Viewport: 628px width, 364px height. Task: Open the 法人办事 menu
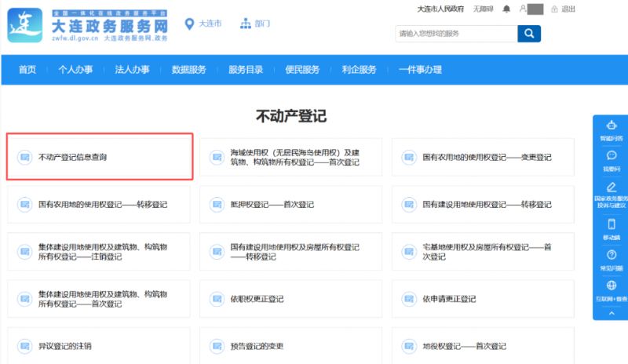[132, 70]
